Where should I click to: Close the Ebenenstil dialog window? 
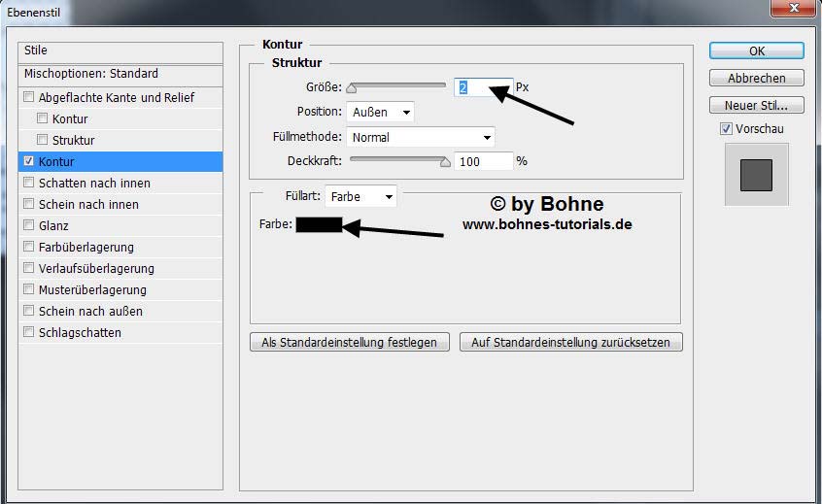click(x=793, y=8)
